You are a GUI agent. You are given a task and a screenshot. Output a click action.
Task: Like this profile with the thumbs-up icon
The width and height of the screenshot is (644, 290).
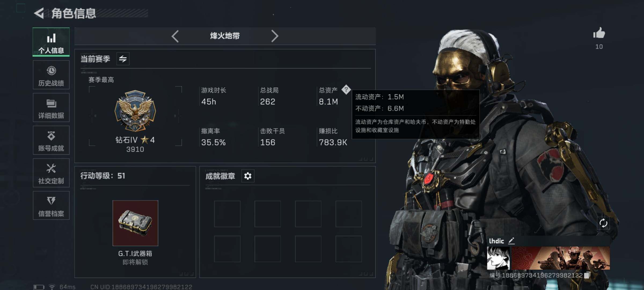(x=599, y=33)
